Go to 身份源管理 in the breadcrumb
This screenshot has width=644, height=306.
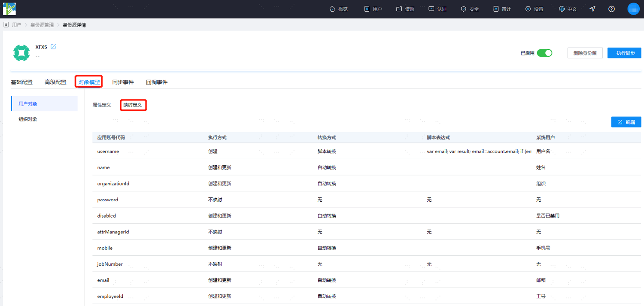tap(42, 25)
